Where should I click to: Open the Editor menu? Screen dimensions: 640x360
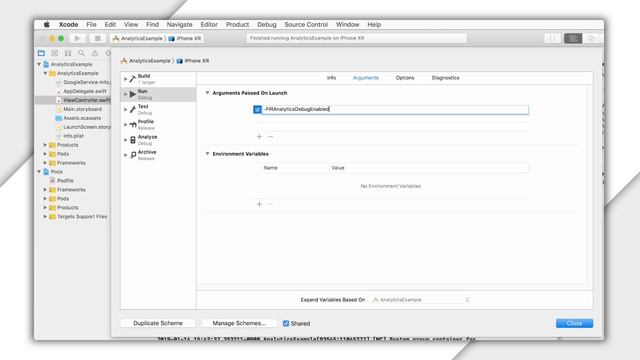coord(209,24)
